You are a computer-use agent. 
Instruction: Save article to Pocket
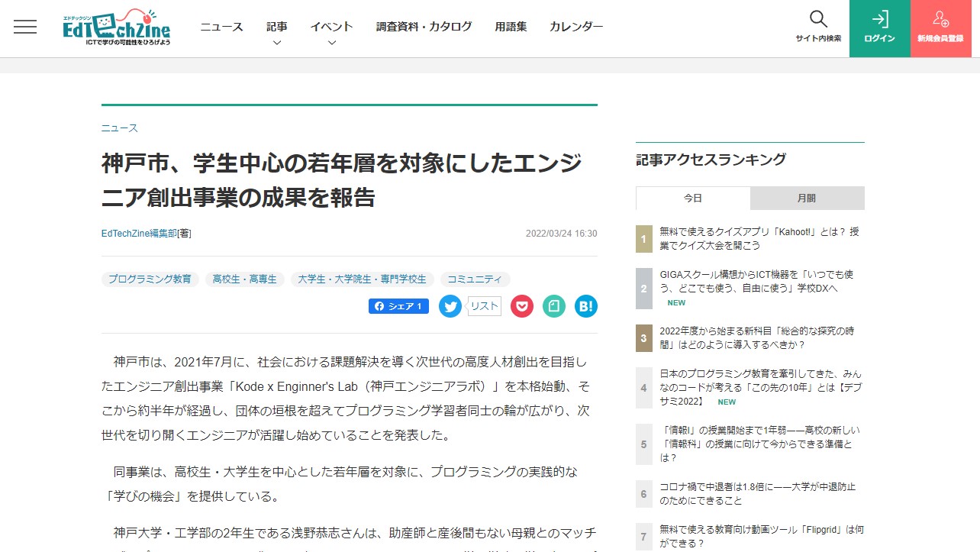pyautogui.click(x=522, y=306)
